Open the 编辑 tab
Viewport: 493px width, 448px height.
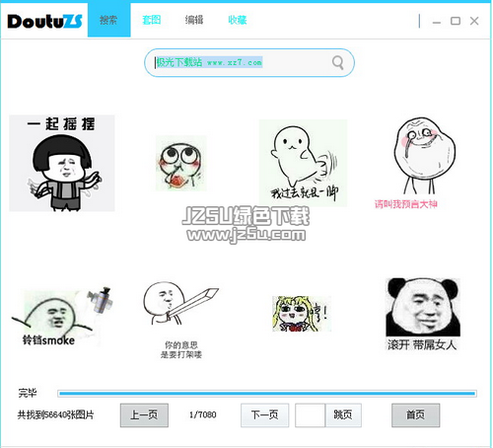194,20
